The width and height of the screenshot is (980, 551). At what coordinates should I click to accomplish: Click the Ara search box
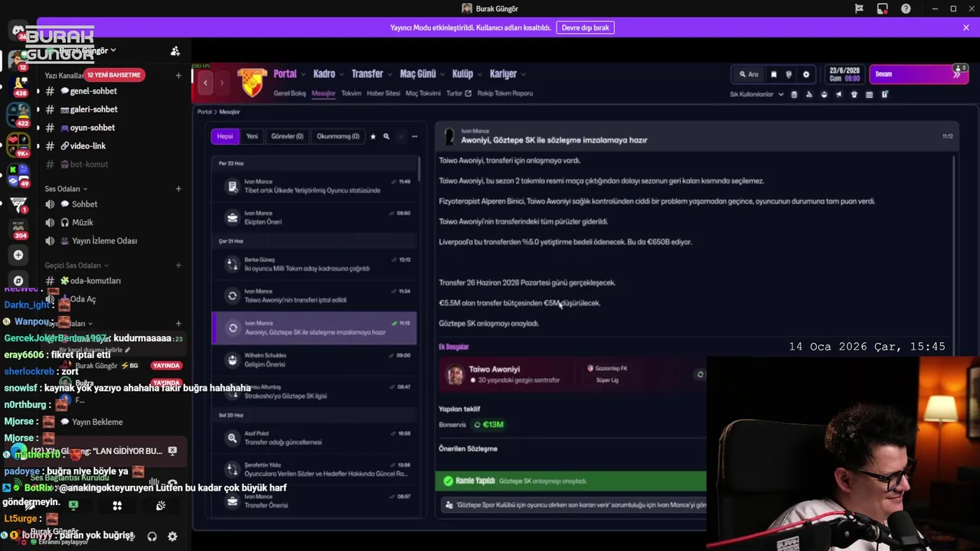point(748,74)
